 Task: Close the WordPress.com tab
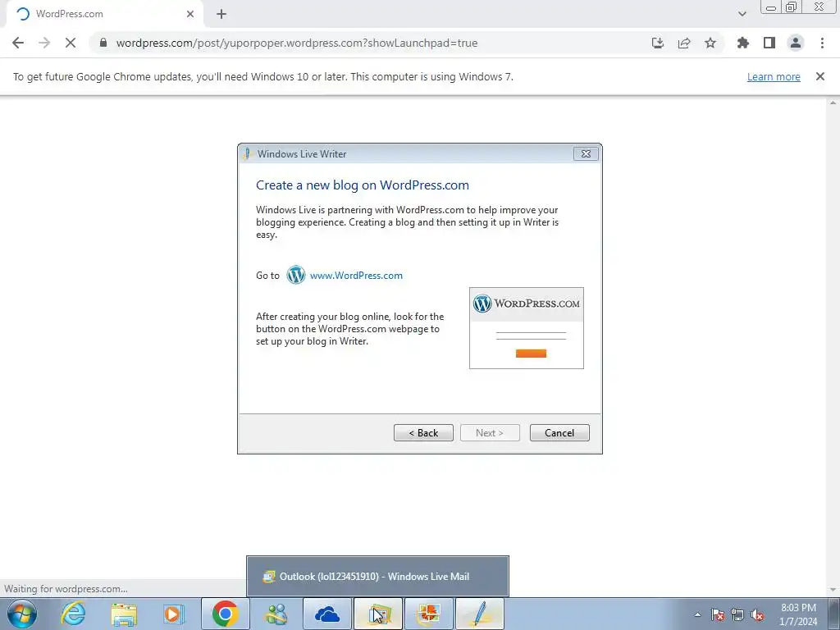point(190,15)
